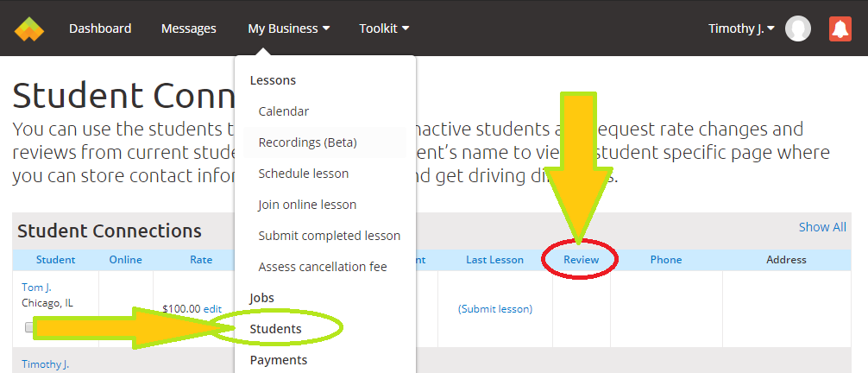Click the round profile avatar icon

coord(798,28)
